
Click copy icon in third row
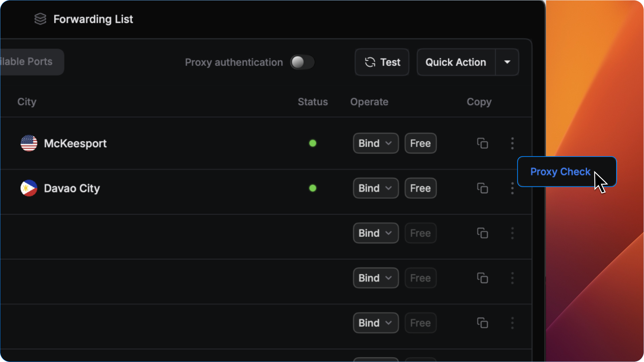[x=482, y=233]
